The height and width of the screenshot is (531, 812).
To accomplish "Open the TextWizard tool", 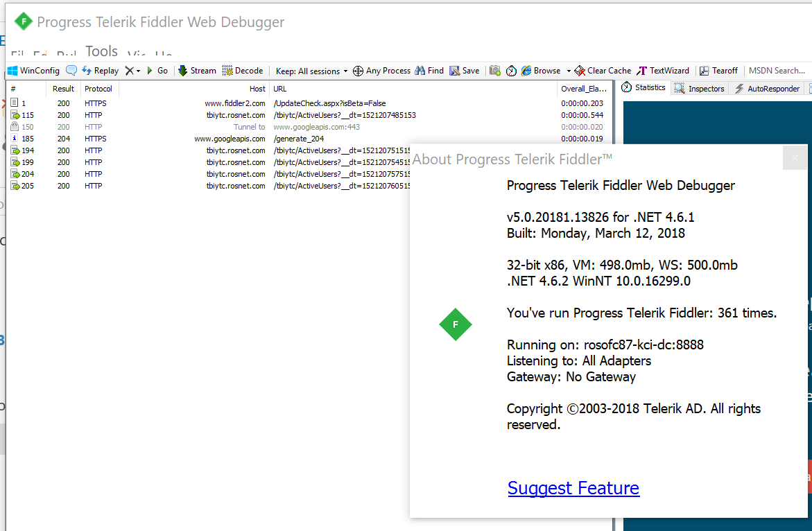I will click(x=664, y=71).
